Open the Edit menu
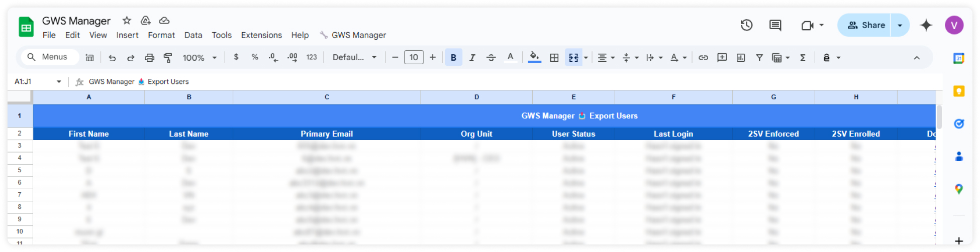The width and height of the screenshot is (980, 252). (x=72, y=35)
